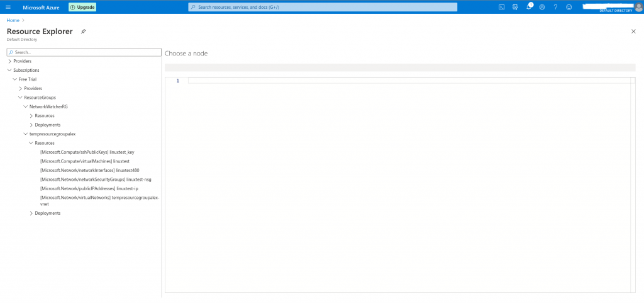Click the line number 1 gutter

click(x=178, y=81)
